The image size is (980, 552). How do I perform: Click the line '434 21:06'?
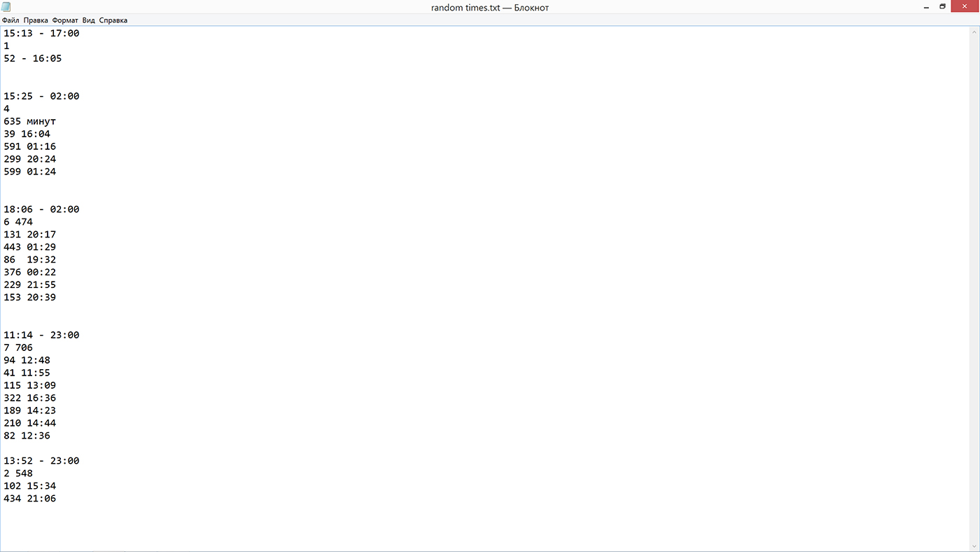point(29,499)
